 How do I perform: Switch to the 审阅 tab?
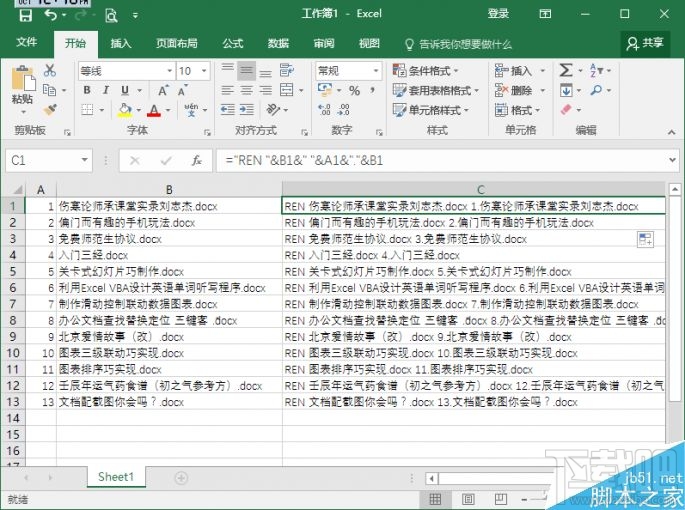point(324,43)
